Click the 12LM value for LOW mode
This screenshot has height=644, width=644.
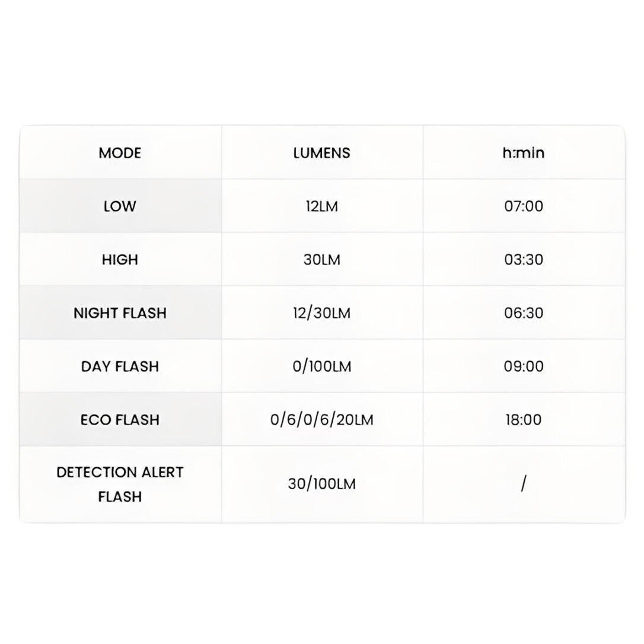321,206
